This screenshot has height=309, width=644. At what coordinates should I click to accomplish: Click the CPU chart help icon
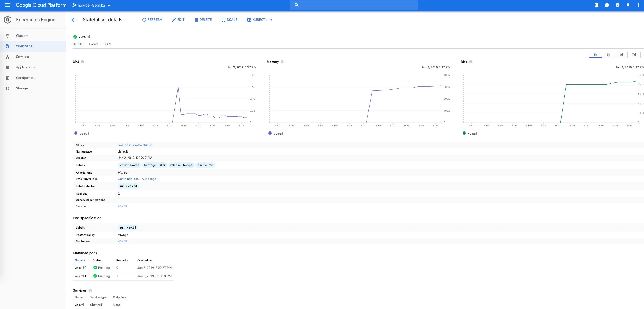click(x=82, y=62)
